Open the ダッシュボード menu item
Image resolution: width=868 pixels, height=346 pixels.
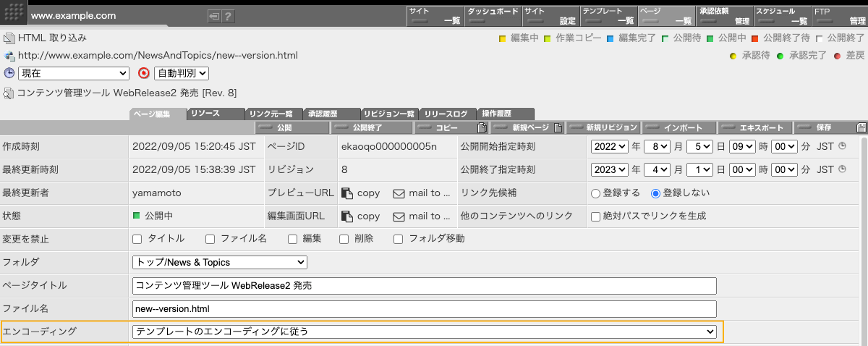[492, 16]
